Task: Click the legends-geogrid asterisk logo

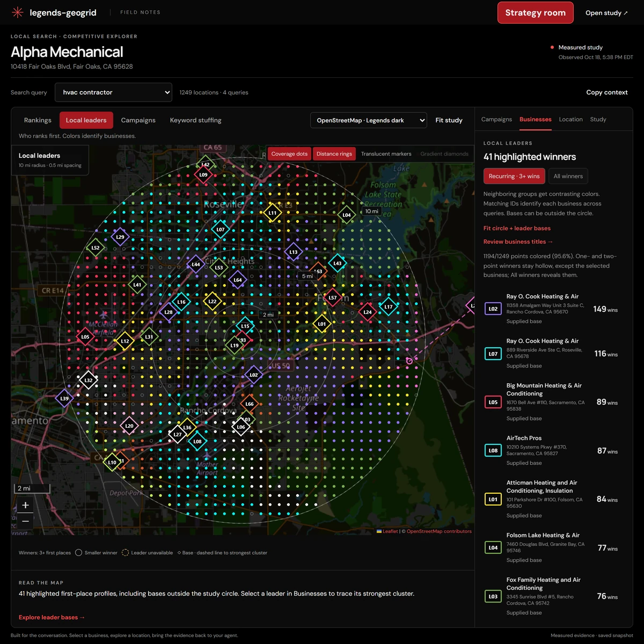Action: 18,12
